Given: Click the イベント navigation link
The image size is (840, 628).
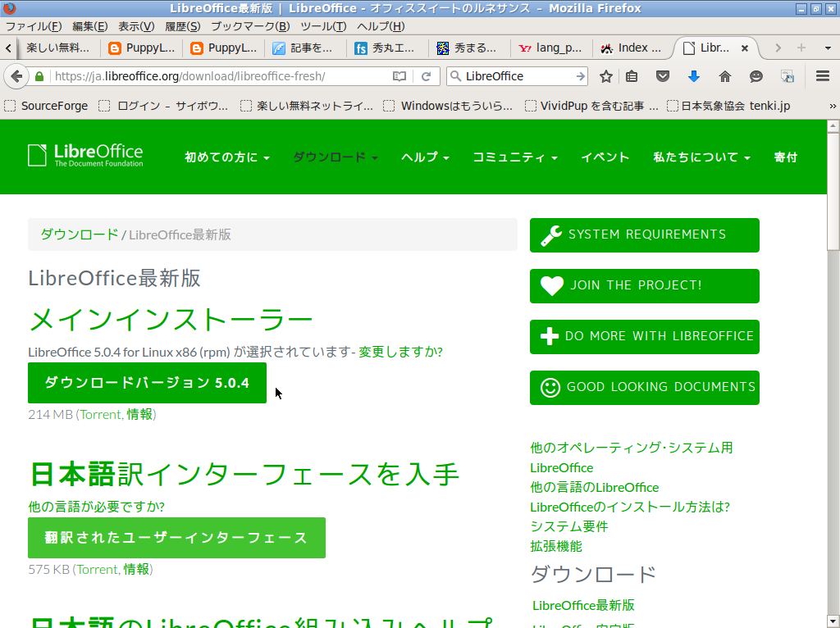Looking at the screenshot, I should click(605, 157).
